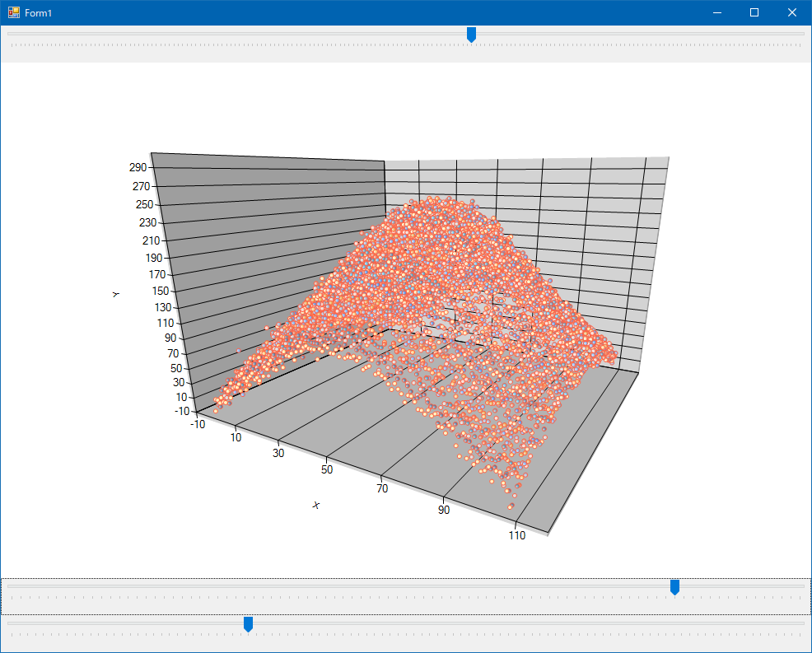The image size is (812, 653).
Task: Click the Y axis label 150
Action: click(x=161, y=291)
